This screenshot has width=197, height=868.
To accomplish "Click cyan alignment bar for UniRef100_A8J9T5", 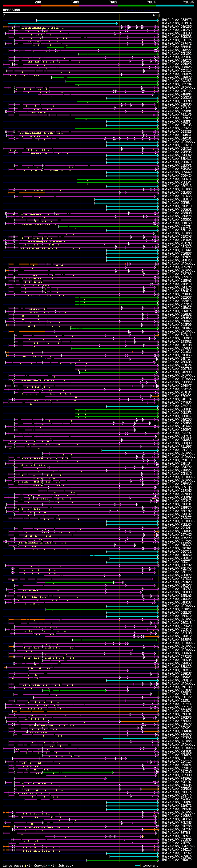I will click(97, 20).
